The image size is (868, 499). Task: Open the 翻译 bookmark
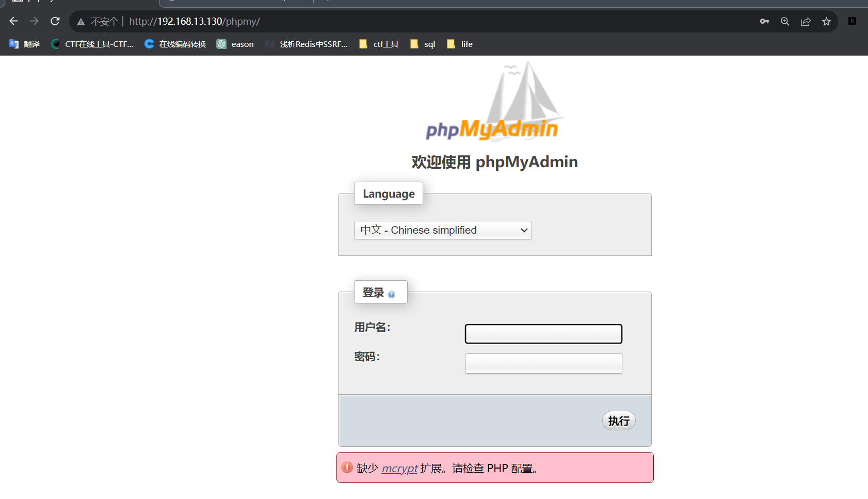point(24,44)
